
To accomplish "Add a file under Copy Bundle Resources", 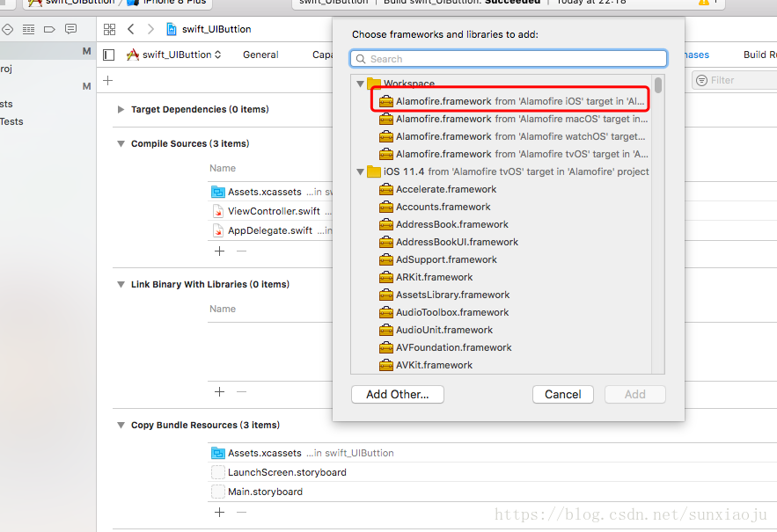I will (219, 512).
